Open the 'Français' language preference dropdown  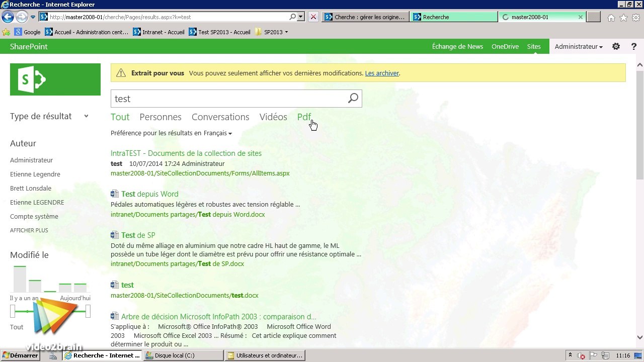point(218,133)
